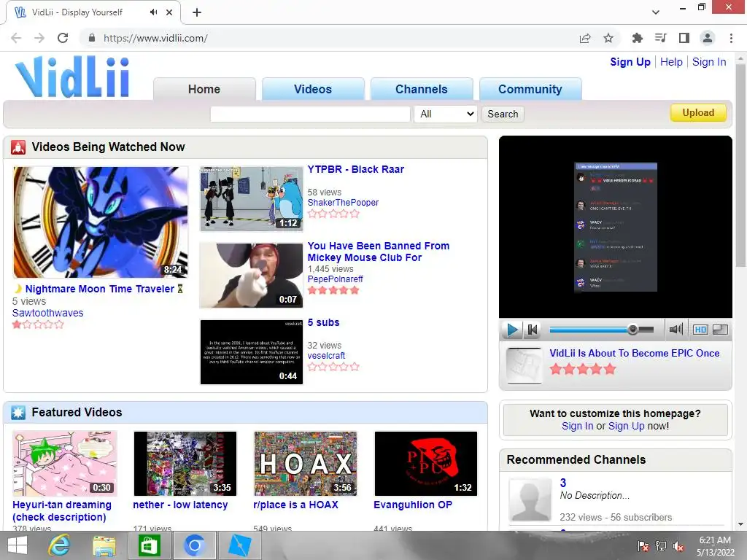Open the media controls icon
Viewport: 747px width, 560px height.
660,38
